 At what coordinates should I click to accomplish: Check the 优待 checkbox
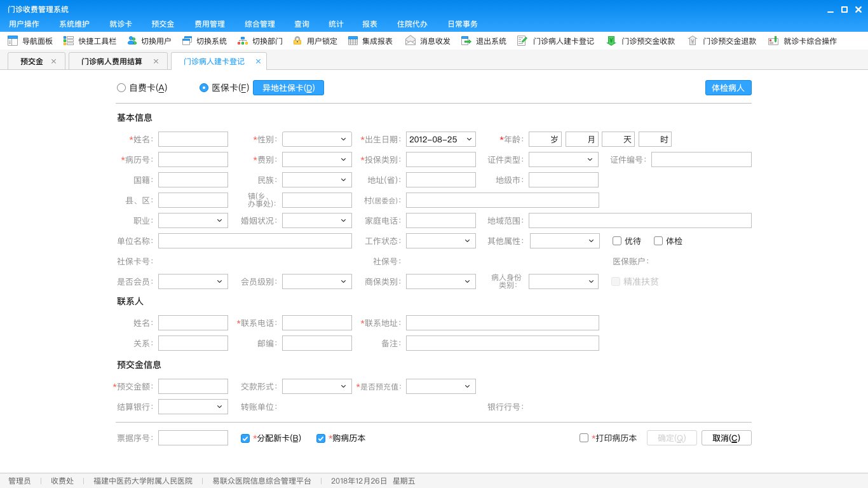pyautogui.click(x=617, y=241)
